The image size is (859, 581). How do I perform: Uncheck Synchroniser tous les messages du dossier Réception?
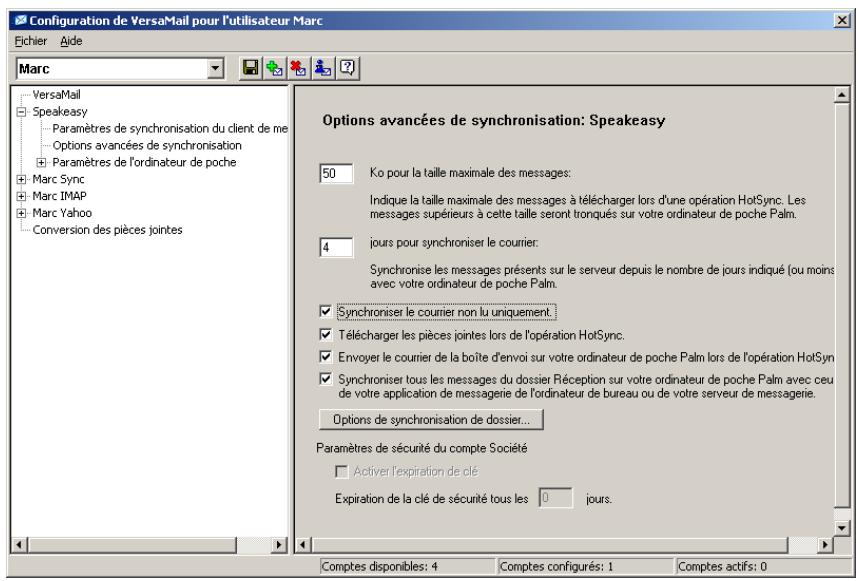tap(325, 379)
